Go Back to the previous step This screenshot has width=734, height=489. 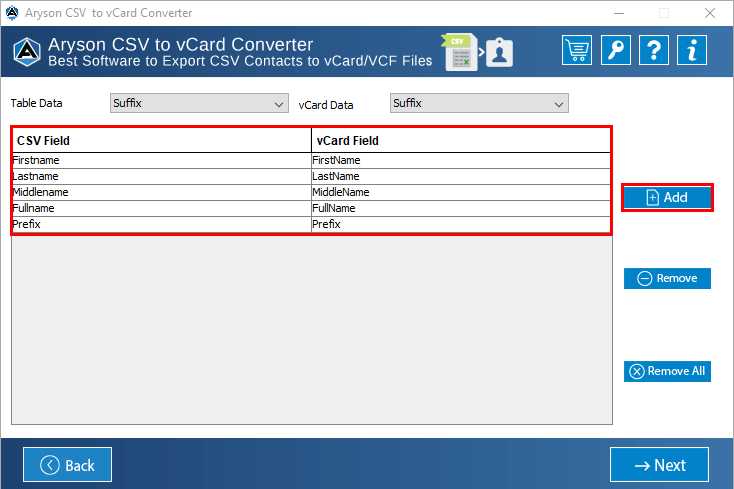[x=67, y=465]
